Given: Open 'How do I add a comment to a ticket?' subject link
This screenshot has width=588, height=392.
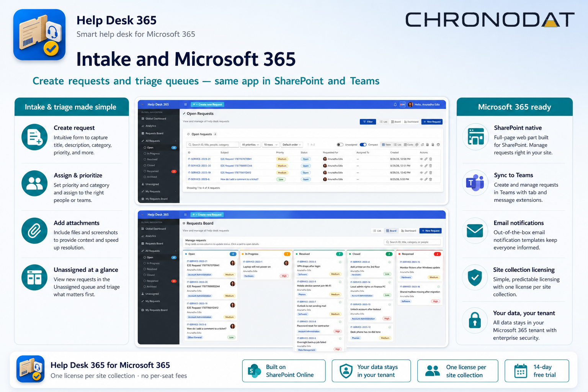Looking at the screenshot, I should click(x=239, y=179).
